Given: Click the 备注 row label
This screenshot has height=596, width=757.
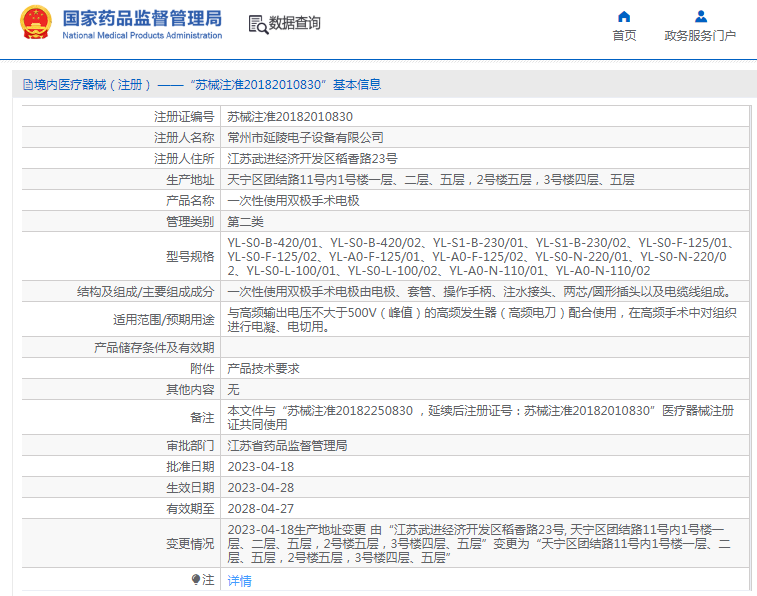Looking at the screenshot, I should click(202, 417).
